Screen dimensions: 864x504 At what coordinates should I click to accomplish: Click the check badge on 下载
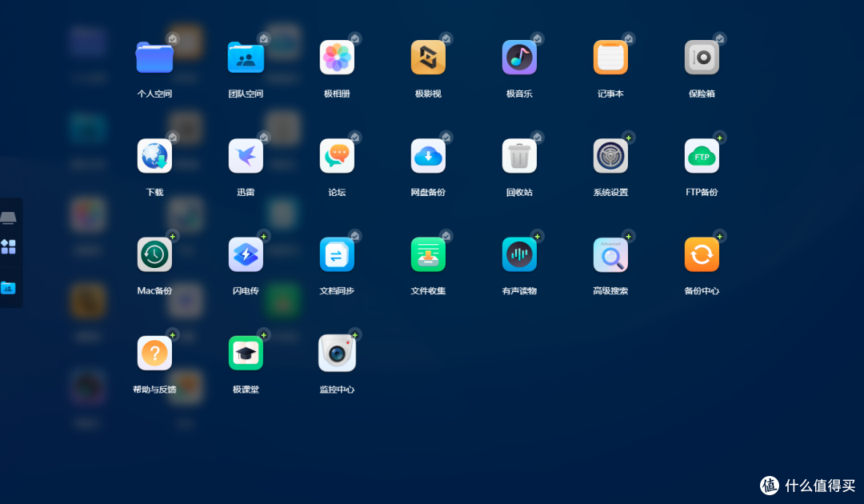(173, 137)
